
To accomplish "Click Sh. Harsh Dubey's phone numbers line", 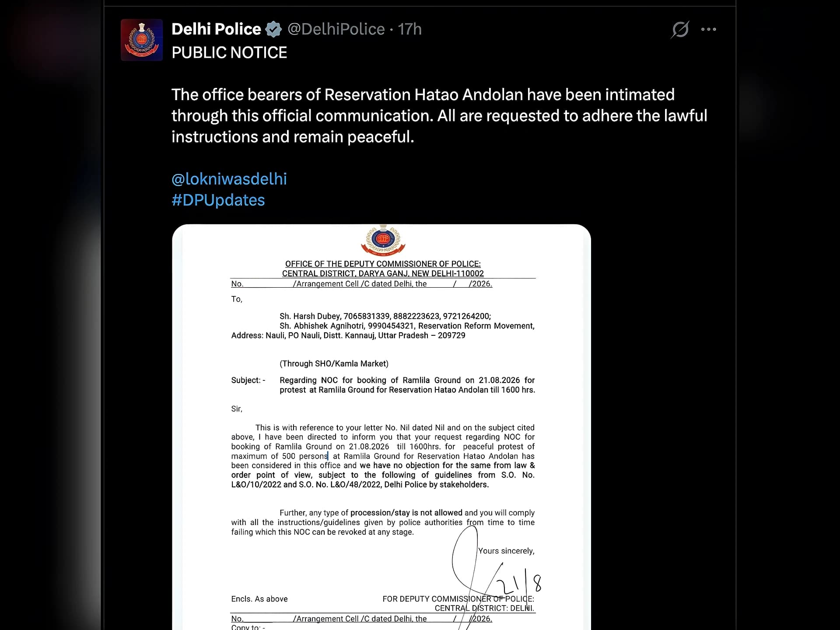I will pyautogui.click(x=385, y=316).
